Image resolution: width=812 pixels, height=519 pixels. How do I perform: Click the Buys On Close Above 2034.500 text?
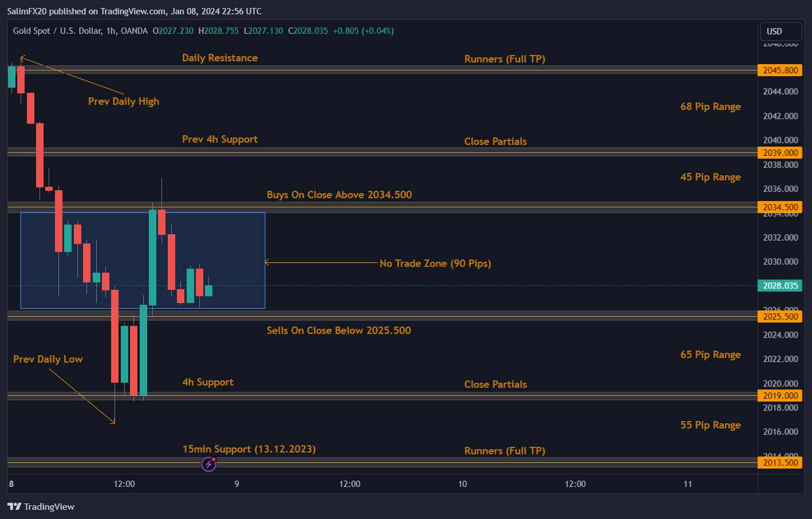point(339,194)
